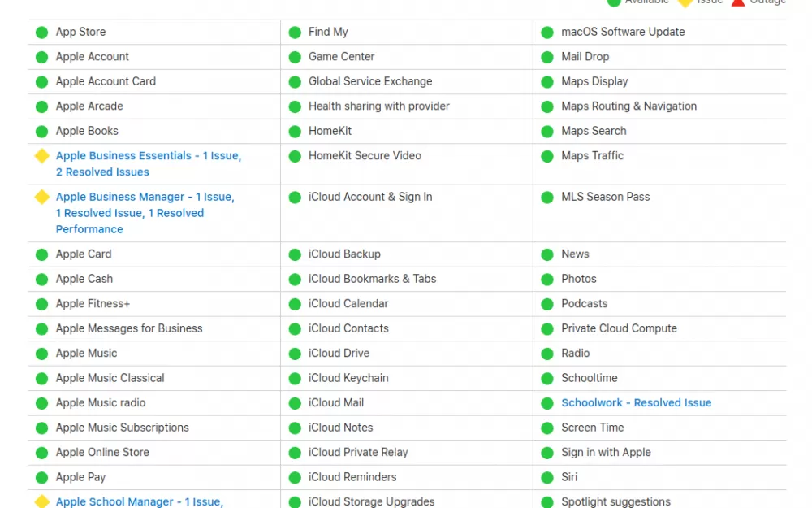Click the green status dot beside News
The image size is (812, 508).
pos(547,254)
